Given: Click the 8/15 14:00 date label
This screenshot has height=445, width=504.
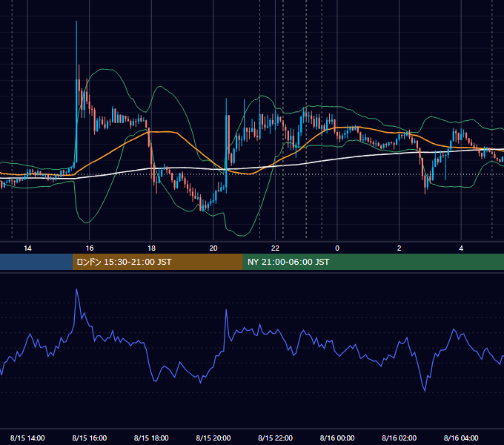Looking at the screenshot, I should (27, 438).
